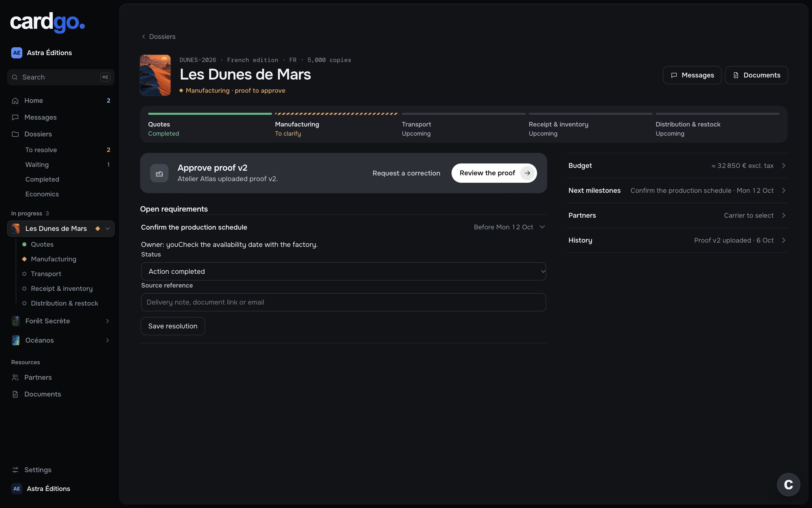This screenshot has width=812, height=508.
Task: Click the Documents button in header
Action: click(x=756, y=75)
